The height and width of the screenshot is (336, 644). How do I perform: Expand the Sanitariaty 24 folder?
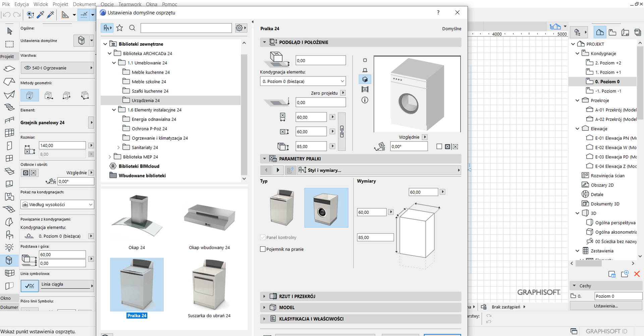[x=118, y=148]
